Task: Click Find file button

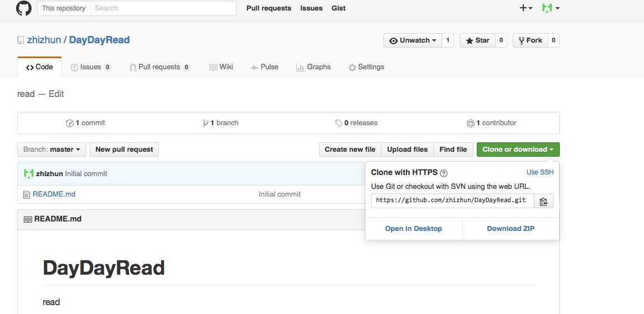Action: pos(454,150)
